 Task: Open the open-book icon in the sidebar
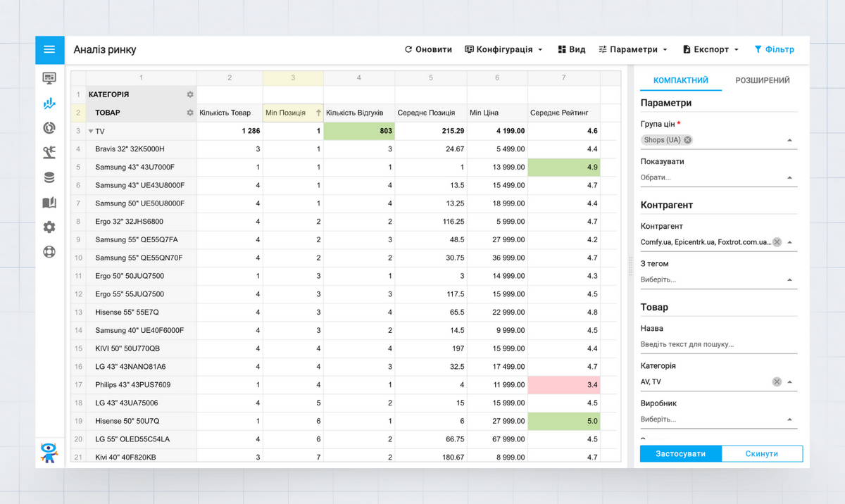(x=49, y=203)
